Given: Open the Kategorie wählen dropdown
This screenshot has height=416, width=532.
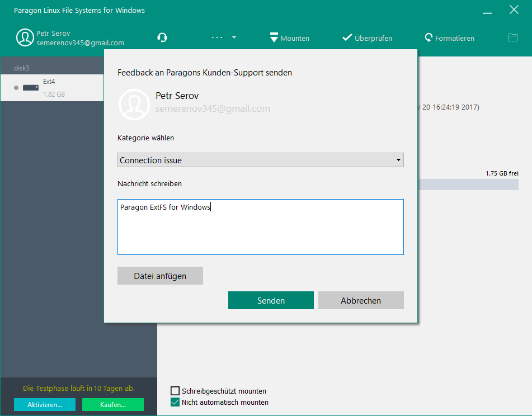Looking at the screenshot, I should 260,160.
